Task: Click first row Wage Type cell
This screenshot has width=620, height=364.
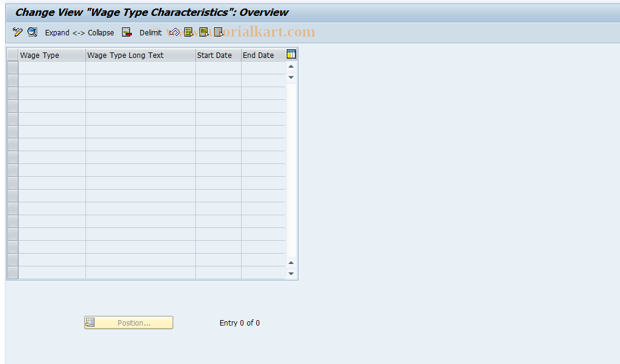Action: click(52, 68)
